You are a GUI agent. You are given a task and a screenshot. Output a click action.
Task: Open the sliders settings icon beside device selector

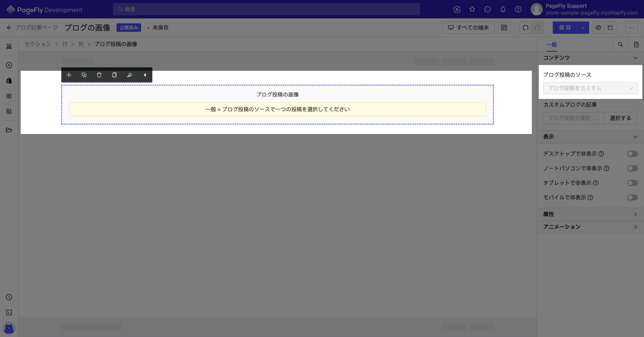(504, 27)
